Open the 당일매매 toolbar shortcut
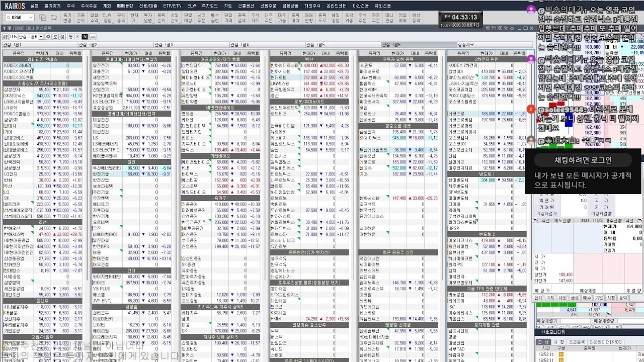The height and width of the screenshot is (362, 644). click(x=403, y=18)
